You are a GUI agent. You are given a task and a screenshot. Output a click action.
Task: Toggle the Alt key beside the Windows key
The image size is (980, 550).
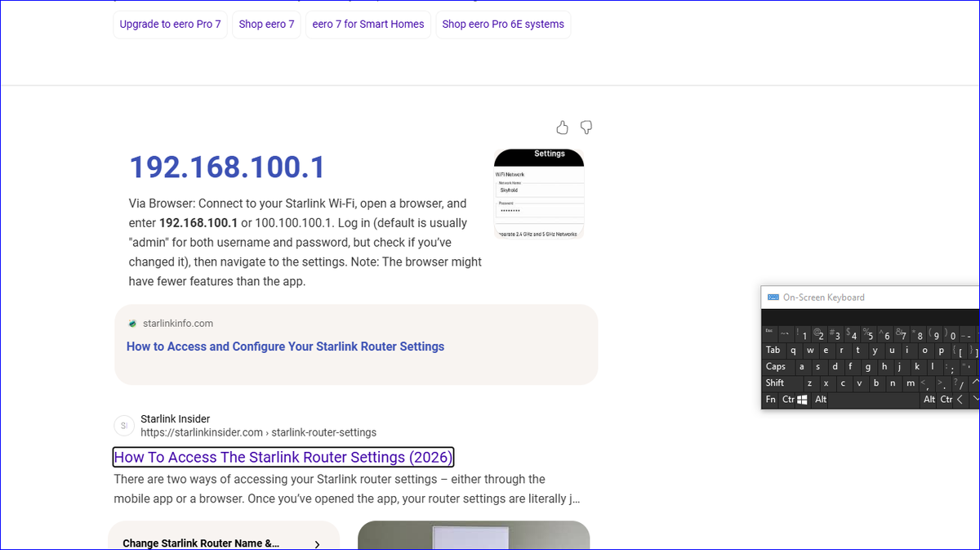coord(820,400)
